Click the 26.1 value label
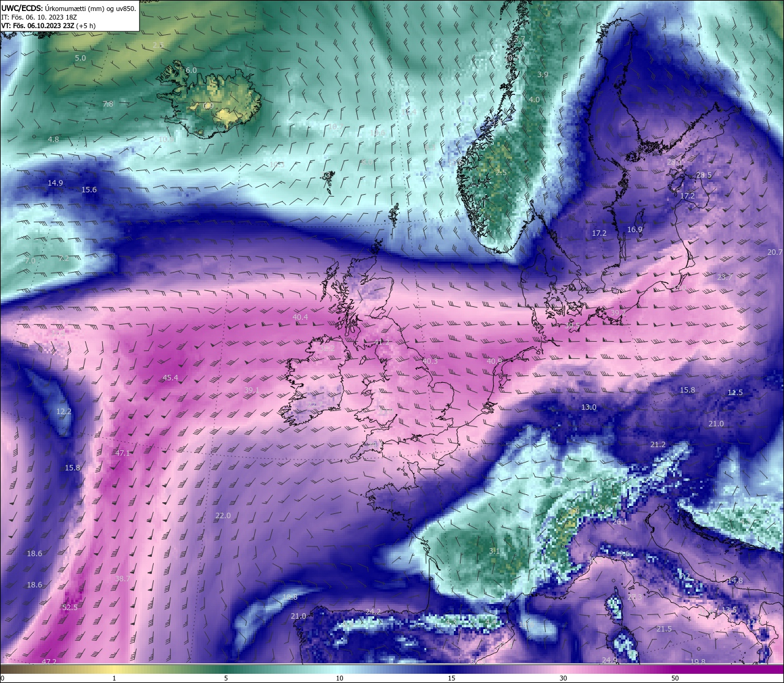784x683 pixels. [x=620, y=522]
